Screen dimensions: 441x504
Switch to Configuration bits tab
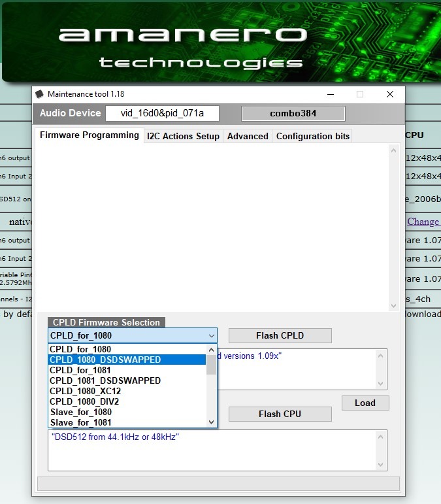pos(313,136)
